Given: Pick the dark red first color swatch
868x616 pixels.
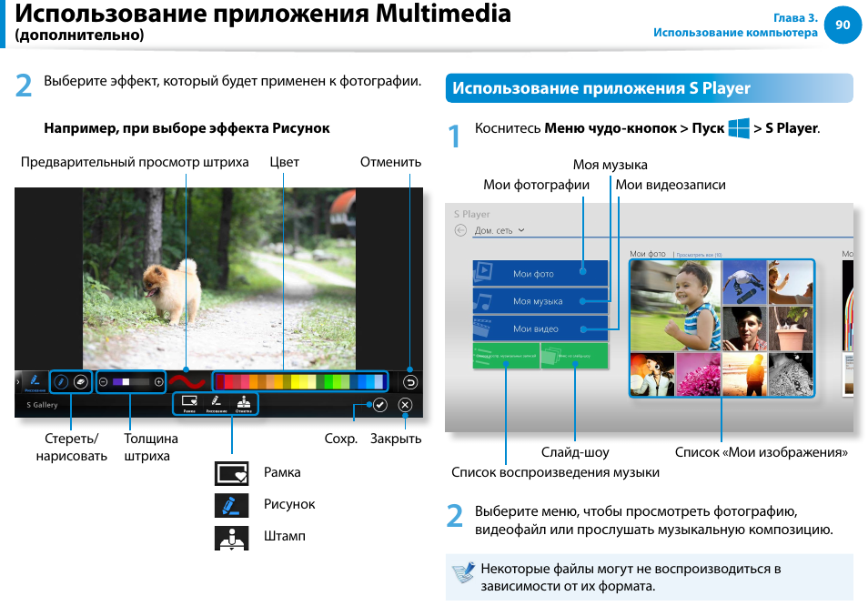Looking at the screenshot, I should click(x=220, y=382).
